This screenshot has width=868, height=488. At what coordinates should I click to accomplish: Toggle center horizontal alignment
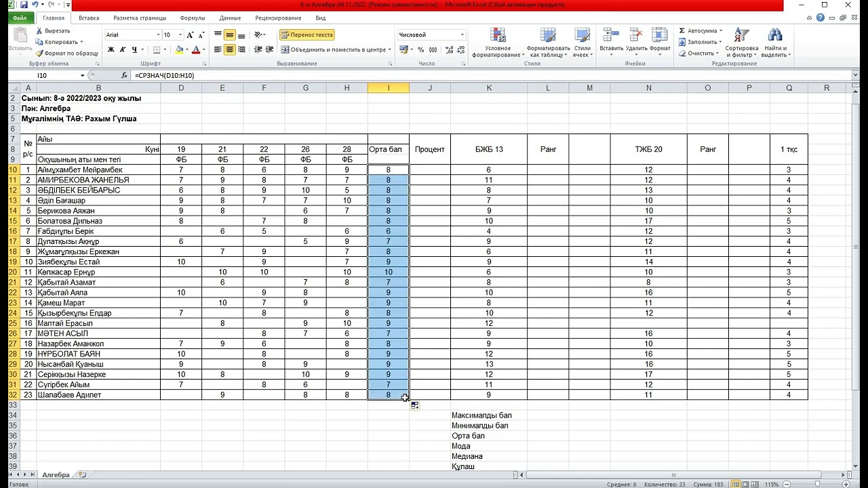[230, 49]
